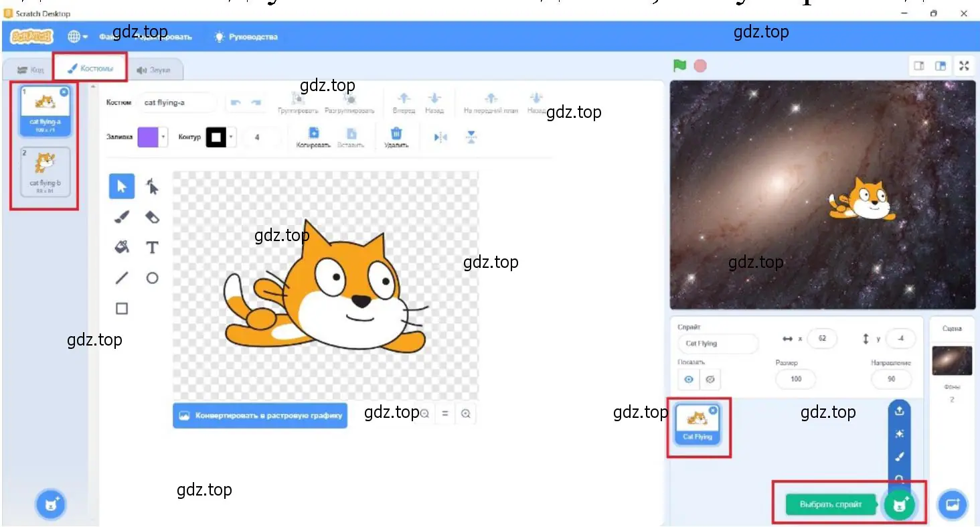Click the paint new sprite icon
The width and height of the screenshot is (980, 527).
(x=900, y=457)
